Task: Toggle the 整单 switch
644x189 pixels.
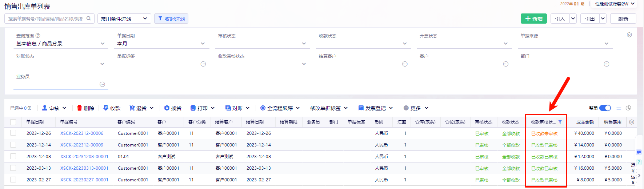Action: click(605, 108)
